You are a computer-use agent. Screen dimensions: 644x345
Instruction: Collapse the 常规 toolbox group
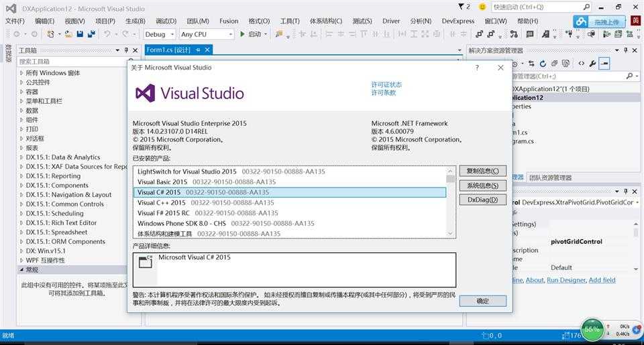click(x=21, y=269)
